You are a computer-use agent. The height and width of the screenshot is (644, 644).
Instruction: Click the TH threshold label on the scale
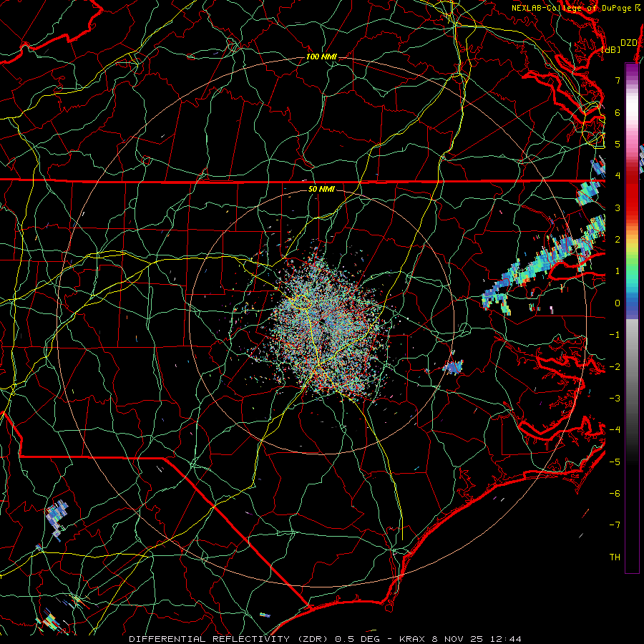(615, 557)
